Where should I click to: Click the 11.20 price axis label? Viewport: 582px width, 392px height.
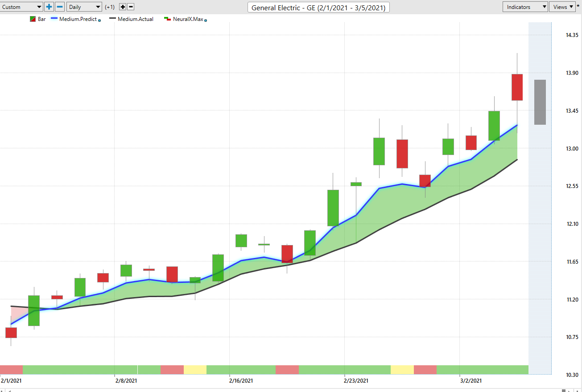coord(573,300)
